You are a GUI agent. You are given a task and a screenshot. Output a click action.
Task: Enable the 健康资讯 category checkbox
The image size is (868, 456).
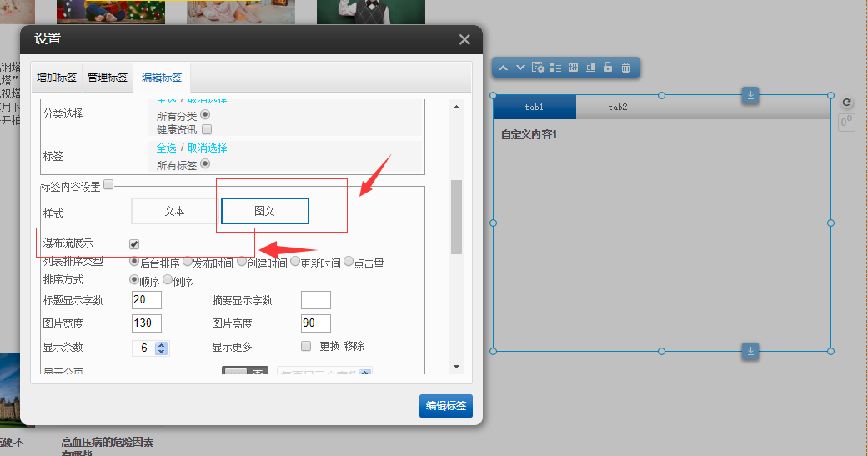point(207,129)
